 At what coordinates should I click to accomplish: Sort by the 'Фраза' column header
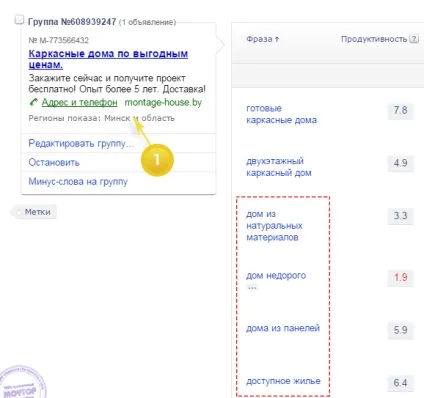click(262, 39)
